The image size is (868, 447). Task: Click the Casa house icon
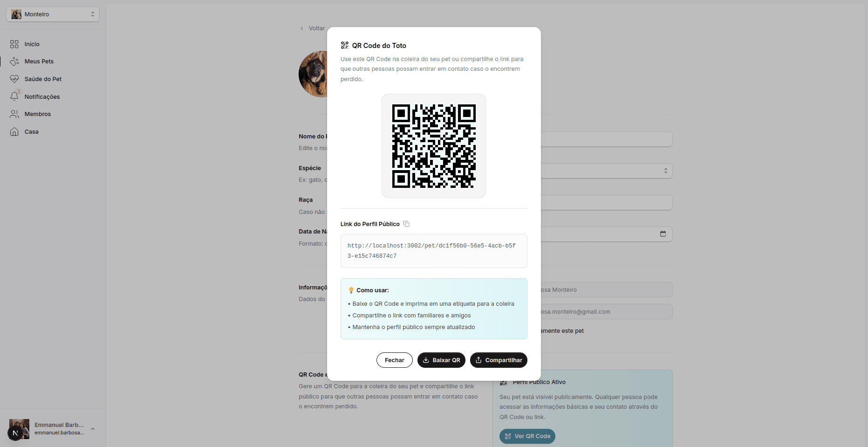coord(14,132)
